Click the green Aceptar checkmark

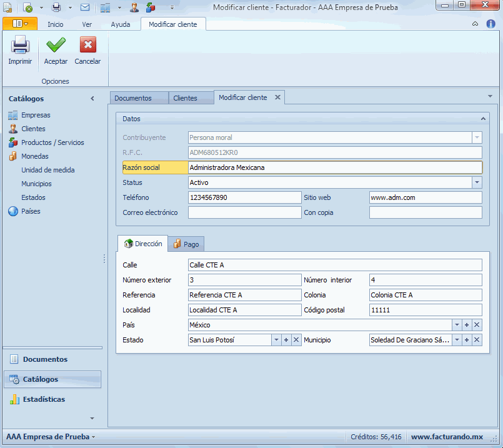click(x=56, y=46)
